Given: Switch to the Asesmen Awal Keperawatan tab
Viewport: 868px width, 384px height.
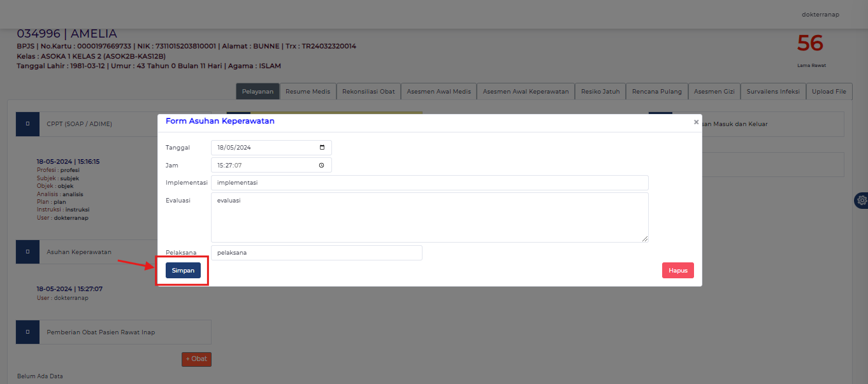Looking at the screenshot, I should coord(525,91).
